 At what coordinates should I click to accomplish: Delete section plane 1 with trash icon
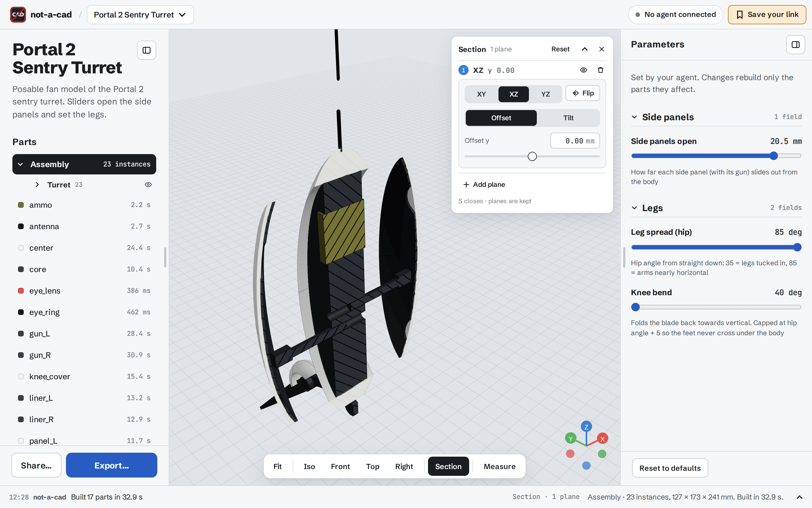tap(600, 70)
